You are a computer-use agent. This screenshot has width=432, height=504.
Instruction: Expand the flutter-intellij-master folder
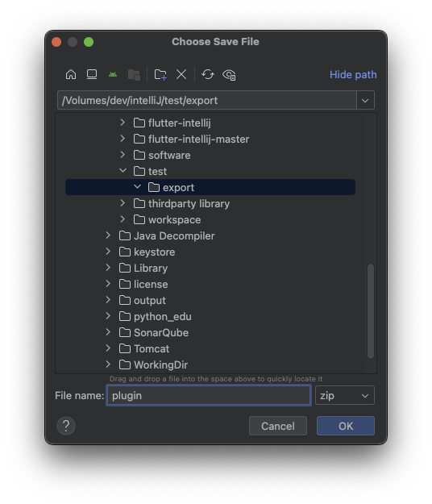point(123,139)
